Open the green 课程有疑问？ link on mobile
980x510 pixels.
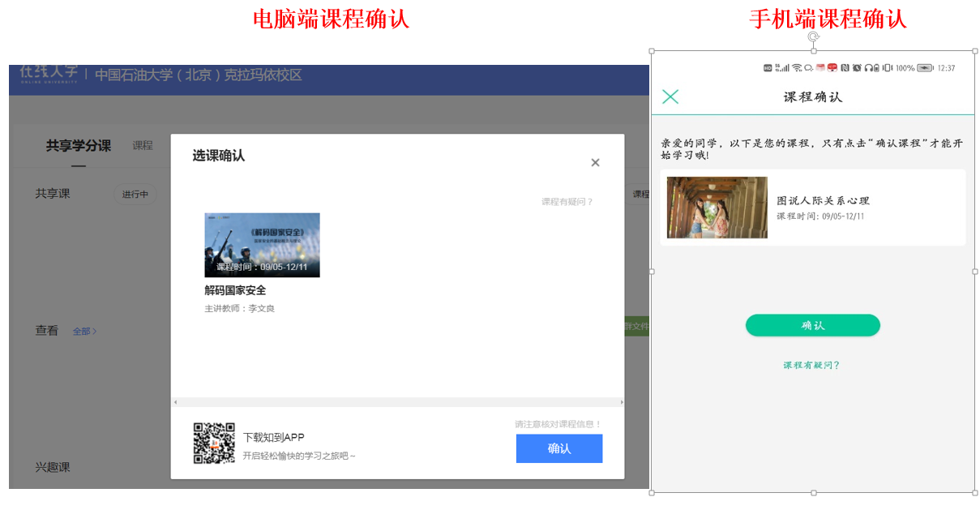click(811, 366)
